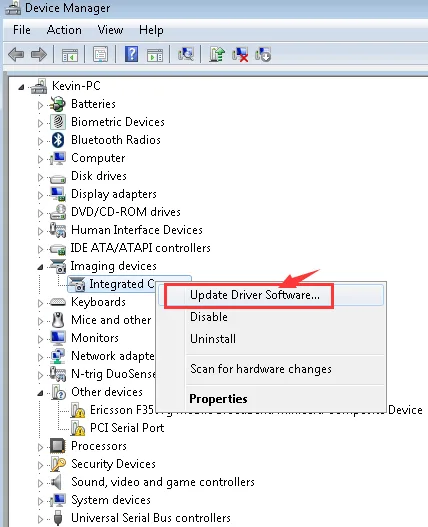Click the Biometric Devices fingerprint icon

point(58,122)
